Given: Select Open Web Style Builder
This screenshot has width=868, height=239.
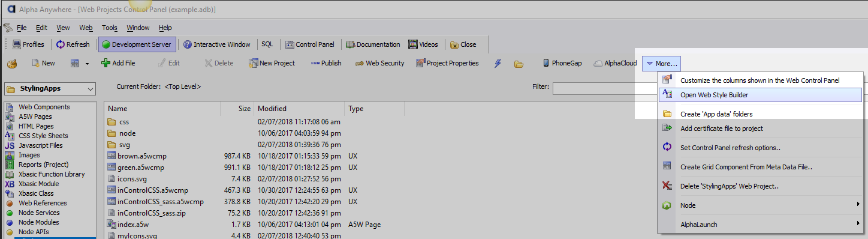Looking at the screenshot, I should [x=760, y=95].
